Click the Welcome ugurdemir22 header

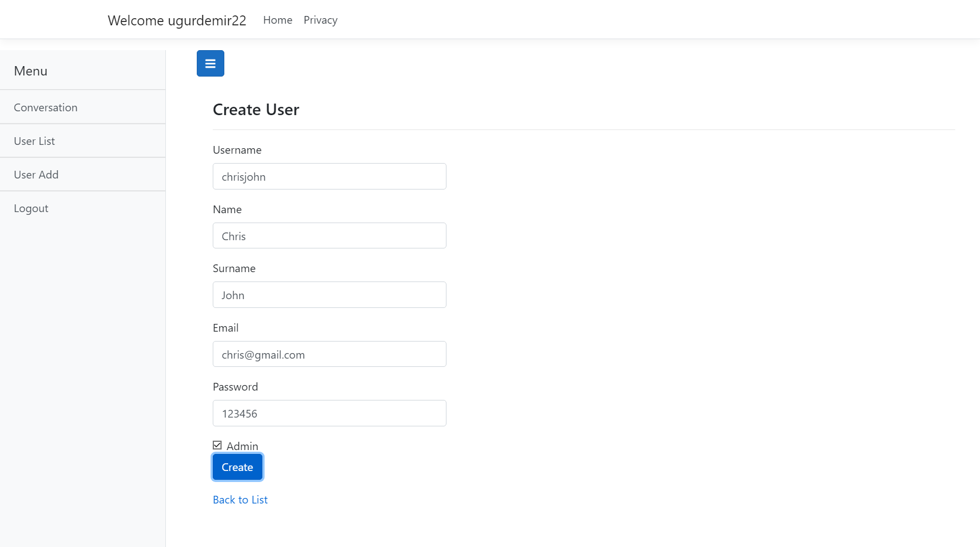(177, 20)
